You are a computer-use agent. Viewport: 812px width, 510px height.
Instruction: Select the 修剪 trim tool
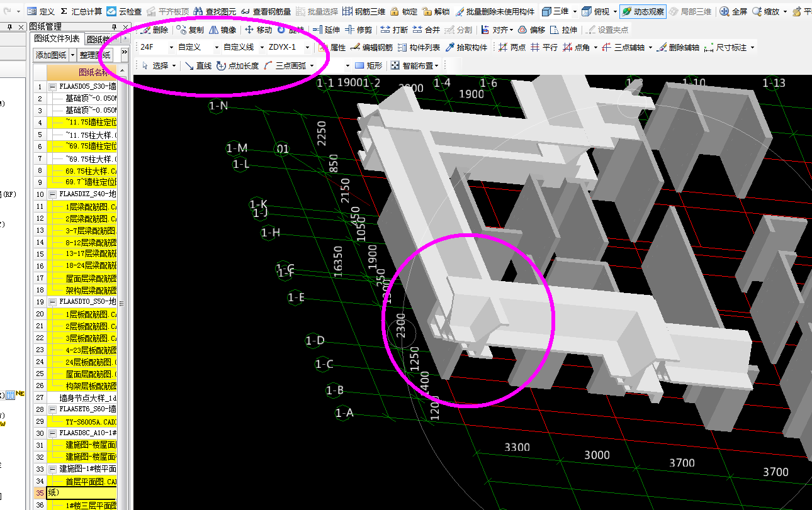tap(358, 30)
